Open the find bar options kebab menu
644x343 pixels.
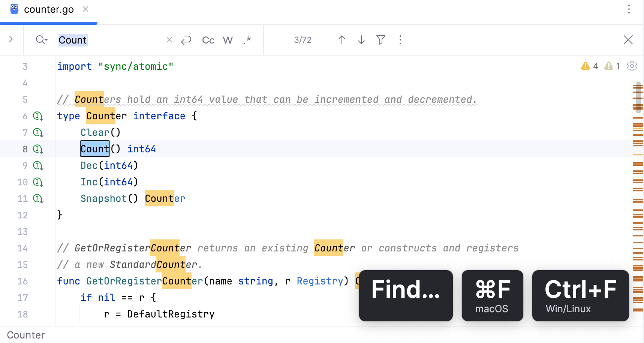[400, 40]
